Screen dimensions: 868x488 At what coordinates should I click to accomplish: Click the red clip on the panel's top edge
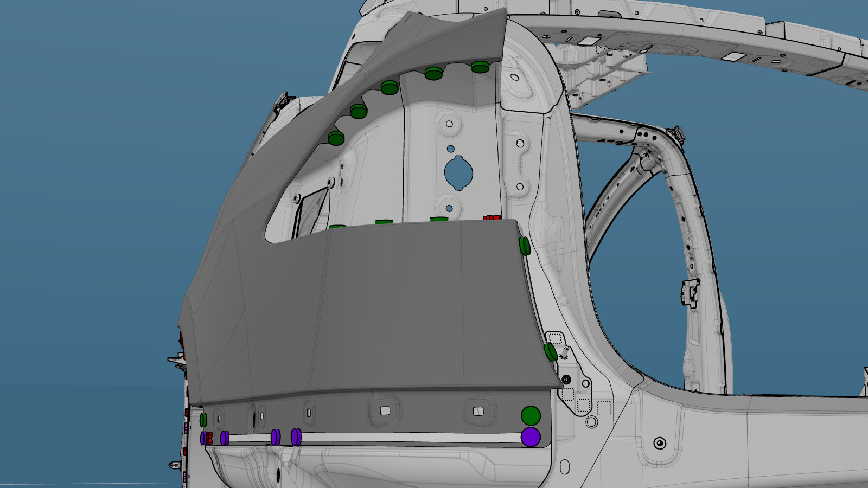pyautogui.click(x=492, y=218)
